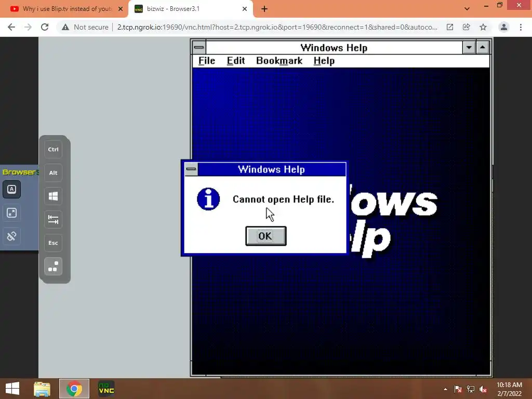Send the Esc key from noVNC panel
The width and height of the screenshot is (532, 399).
(54, 243)
